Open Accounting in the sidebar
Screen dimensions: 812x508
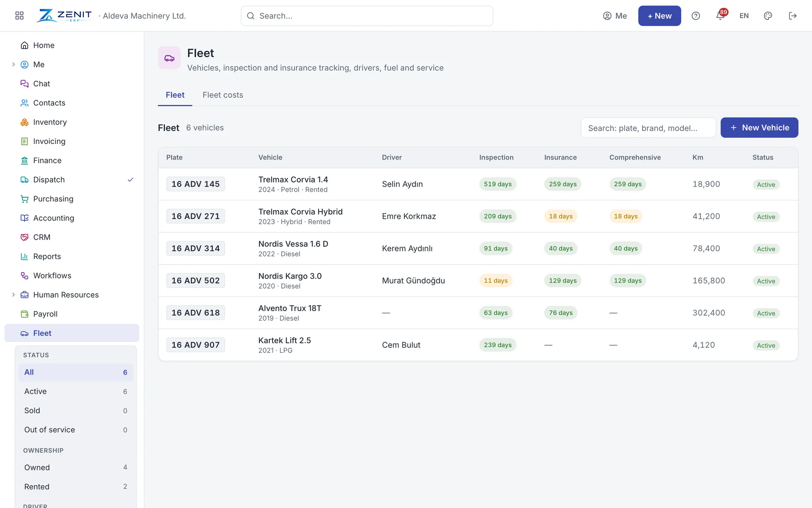[x=72, y=218]
